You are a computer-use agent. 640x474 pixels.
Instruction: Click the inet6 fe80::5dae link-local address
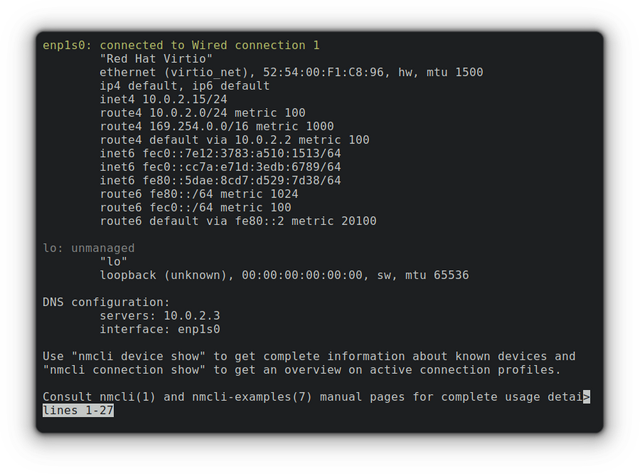[220, 180]
